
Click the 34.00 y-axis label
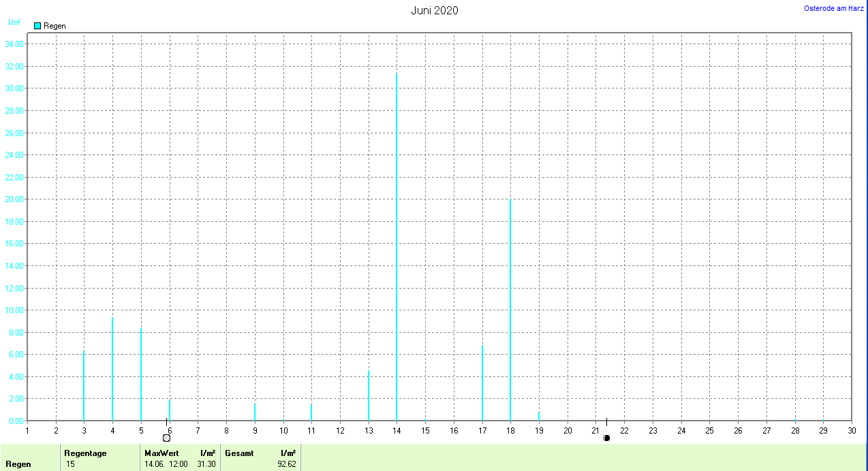pos(14,44)
